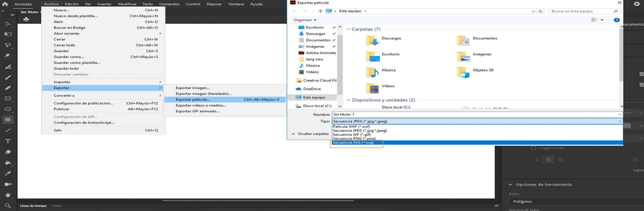Select the Selection arrow tool
The image size is (644, 211).
tap(8, 24)
